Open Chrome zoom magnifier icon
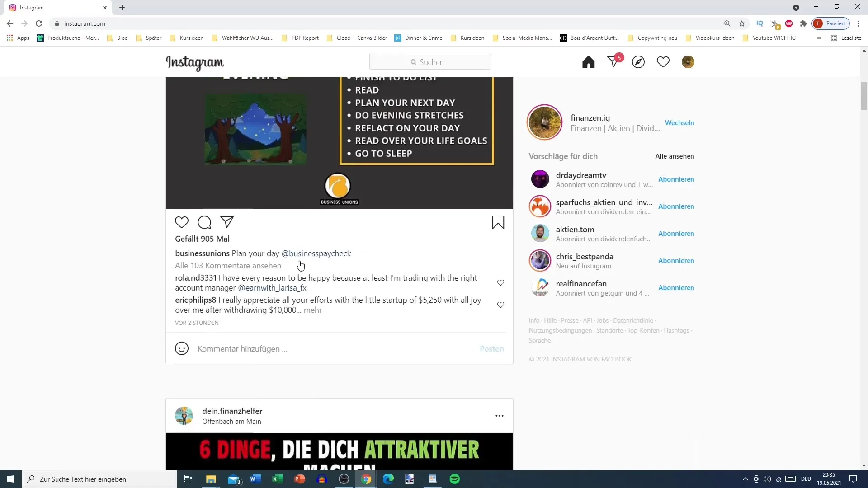 pos(727,23)
